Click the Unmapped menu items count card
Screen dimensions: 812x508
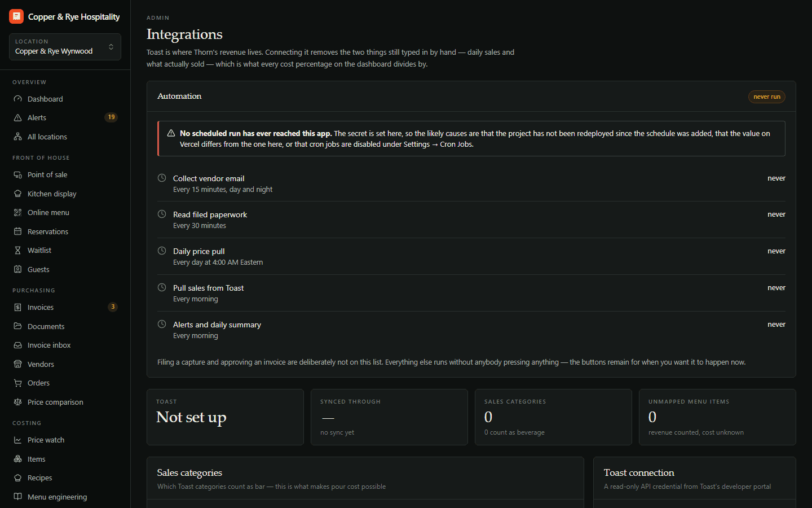click(717, 417)
